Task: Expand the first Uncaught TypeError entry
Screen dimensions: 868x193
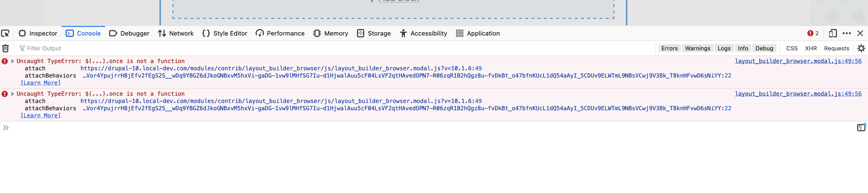Action: [x=12, y=61]
